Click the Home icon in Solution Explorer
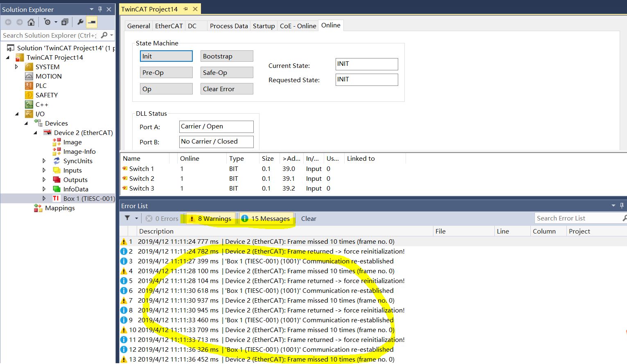This screenshot has width=627, height=364. click(31, 22)
